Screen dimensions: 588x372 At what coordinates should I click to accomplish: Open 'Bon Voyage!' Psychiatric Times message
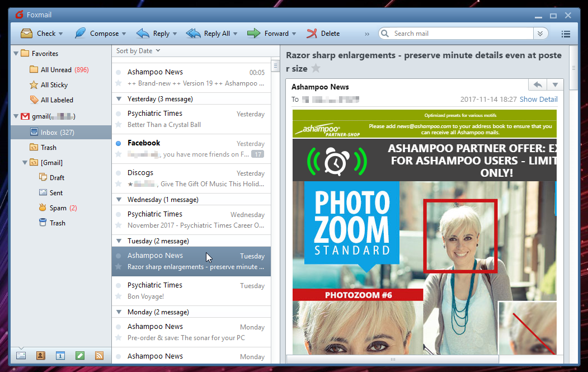191,291
